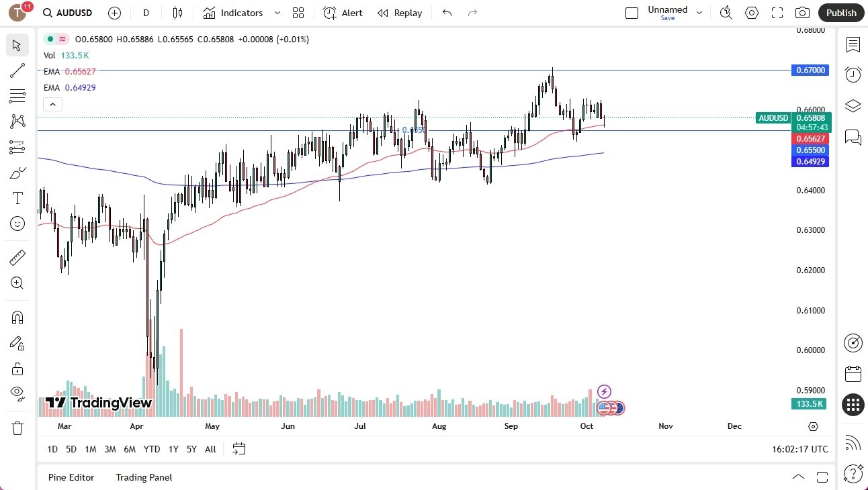
Task: Switch to the Trading Panel tab
Action: tap(143, 477)
